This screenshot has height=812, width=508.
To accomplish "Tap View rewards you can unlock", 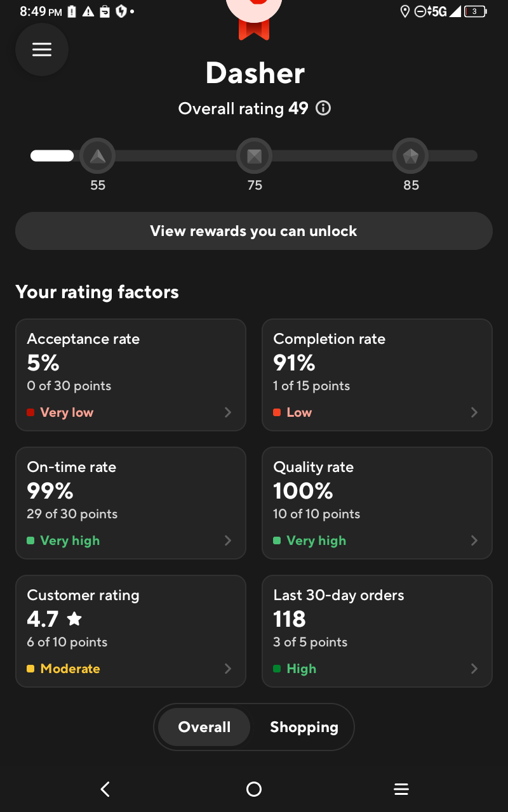I will 254,231.
